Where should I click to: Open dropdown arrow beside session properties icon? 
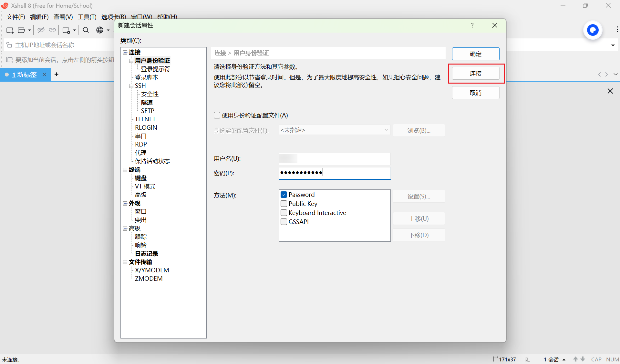click(x=75, y=30)
